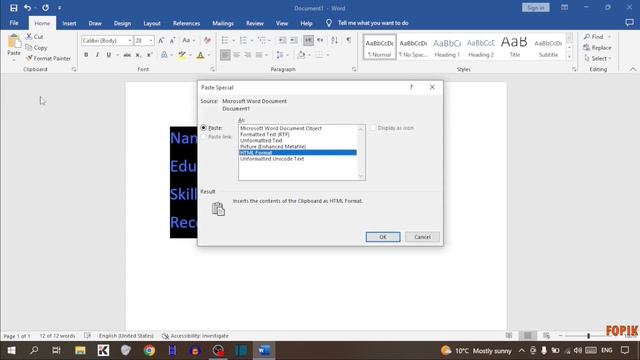
Task: Switch to the Review tab
Action: coord(255,23)
